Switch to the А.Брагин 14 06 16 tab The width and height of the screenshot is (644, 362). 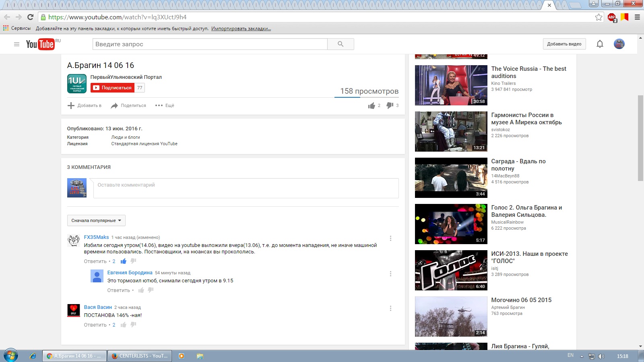(x=74, y=356)
